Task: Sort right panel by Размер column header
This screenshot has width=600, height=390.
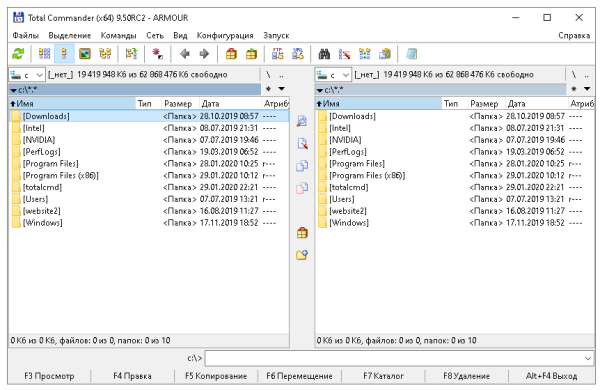Action: tap(486, 103)
